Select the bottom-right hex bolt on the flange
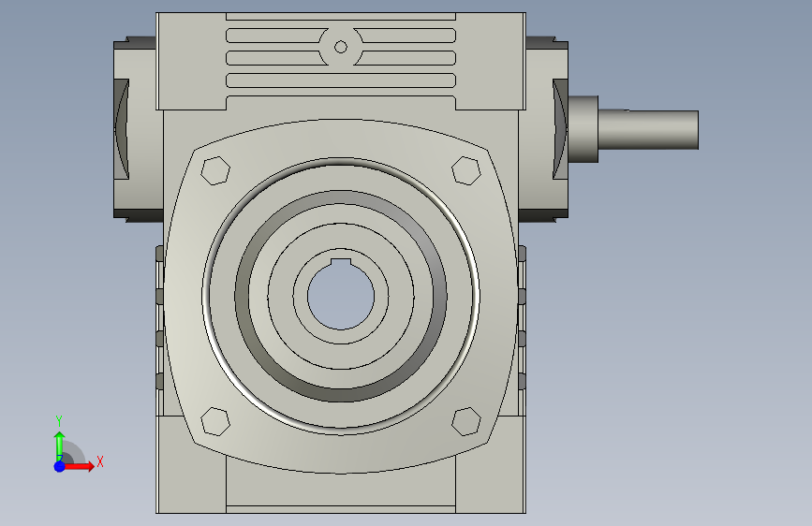 point(466,421)
